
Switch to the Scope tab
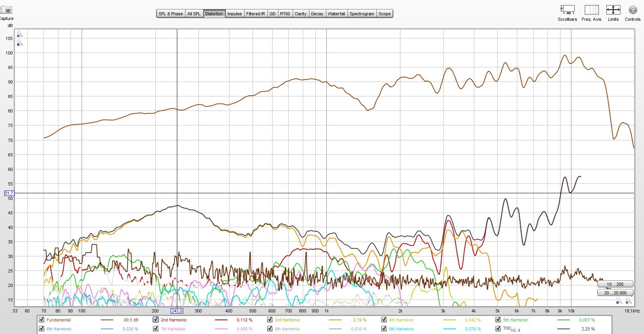click(x=385, y=14)
